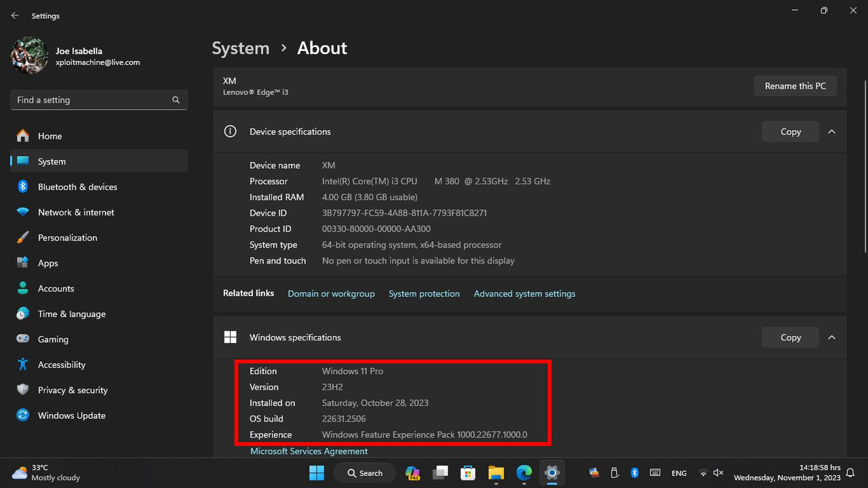Viewport: 868px width, 488px height.
Task: Click the ENG language indicator
Action: pos(679,473)
